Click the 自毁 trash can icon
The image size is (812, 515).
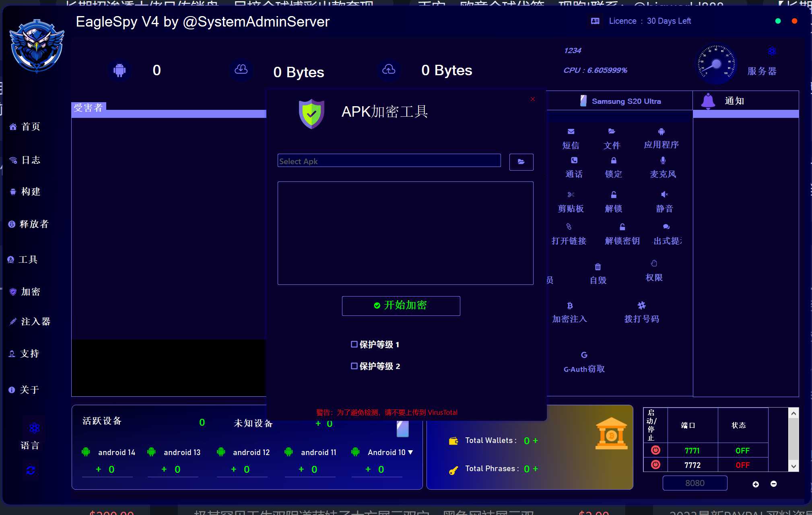click(x=598, y=267)
